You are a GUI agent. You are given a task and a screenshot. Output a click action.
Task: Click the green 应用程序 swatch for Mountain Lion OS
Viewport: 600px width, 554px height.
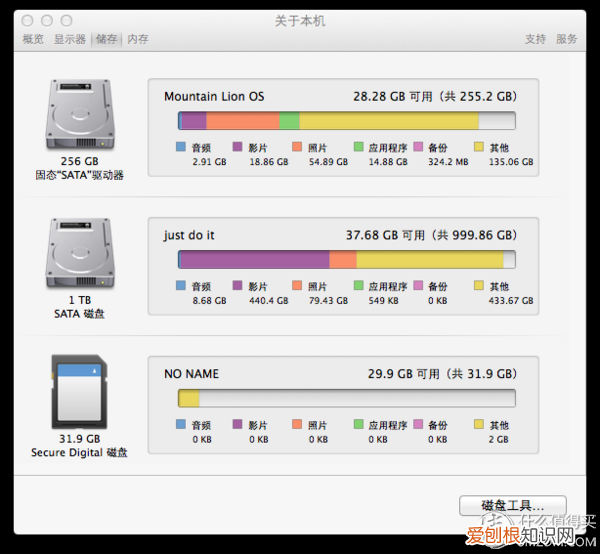click(x=359, y=147)
